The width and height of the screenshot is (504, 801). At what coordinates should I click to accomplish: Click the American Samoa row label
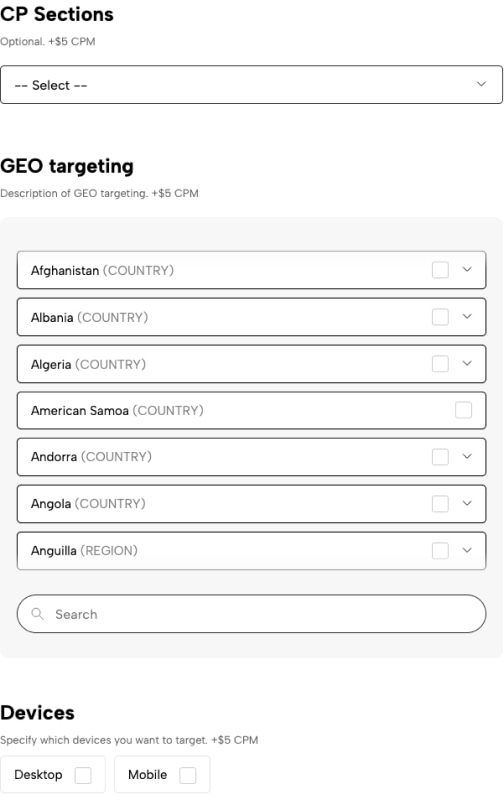(x=117, y=411)
